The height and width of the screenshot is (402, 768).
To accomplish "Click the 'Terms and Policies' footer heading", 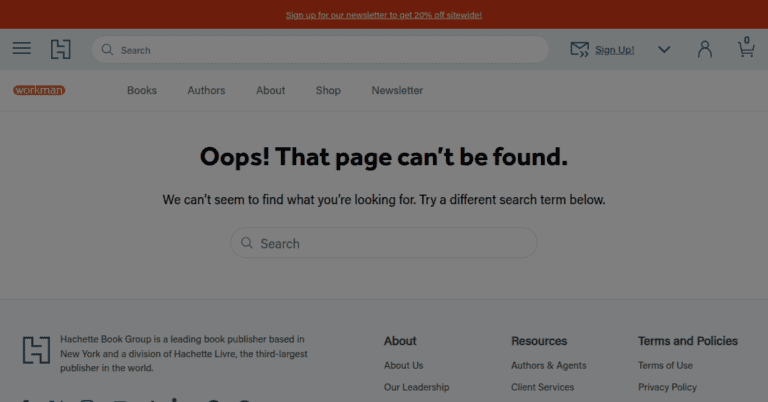I will tap(688, 341).
